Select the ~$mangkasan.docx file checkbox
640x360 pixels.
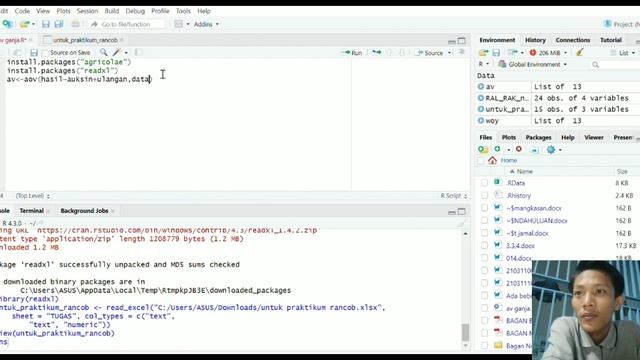[484, 208]
